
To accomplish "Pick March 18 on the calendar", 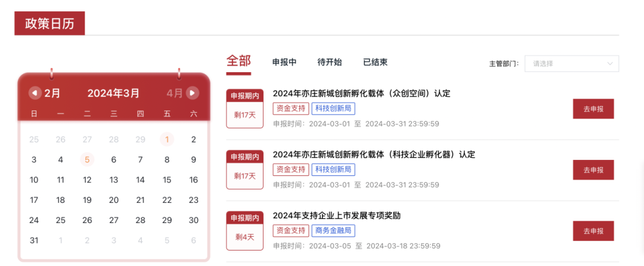I will tap(60, 200).
